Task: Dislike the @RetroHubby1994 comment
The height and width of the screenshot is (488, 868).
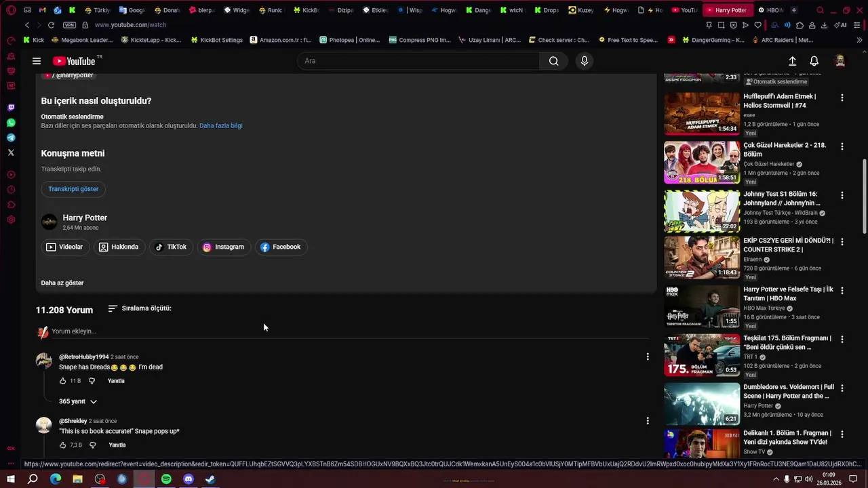Action: 92,381
